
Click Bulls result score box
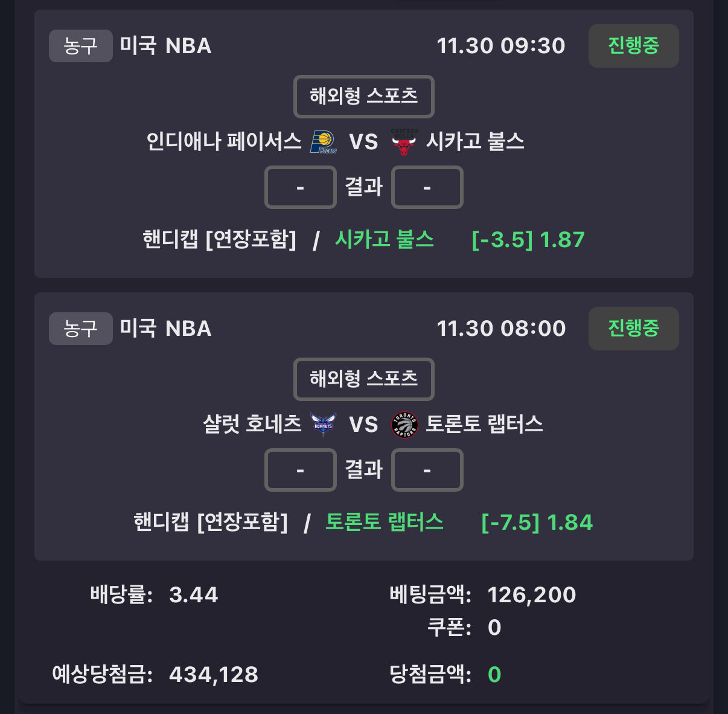click(427, 187)
